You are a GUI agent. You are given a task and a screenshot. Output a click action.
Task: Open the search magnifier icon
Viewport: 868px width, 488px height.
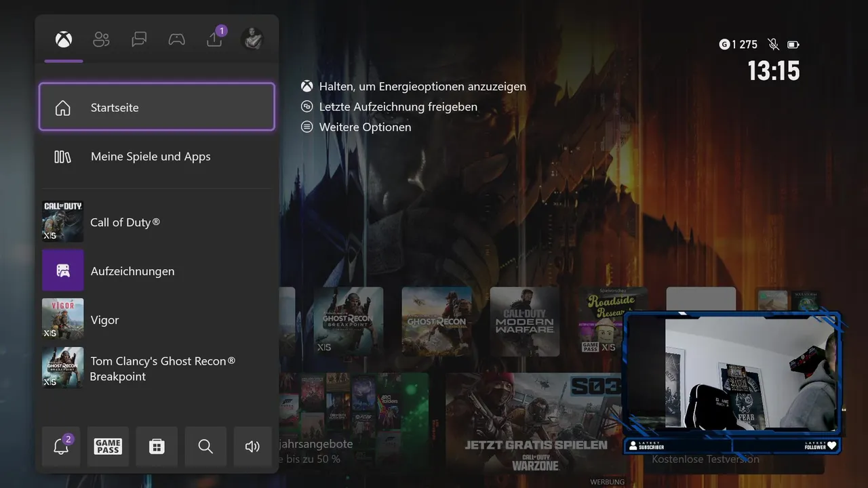click(x=205, y=446)
